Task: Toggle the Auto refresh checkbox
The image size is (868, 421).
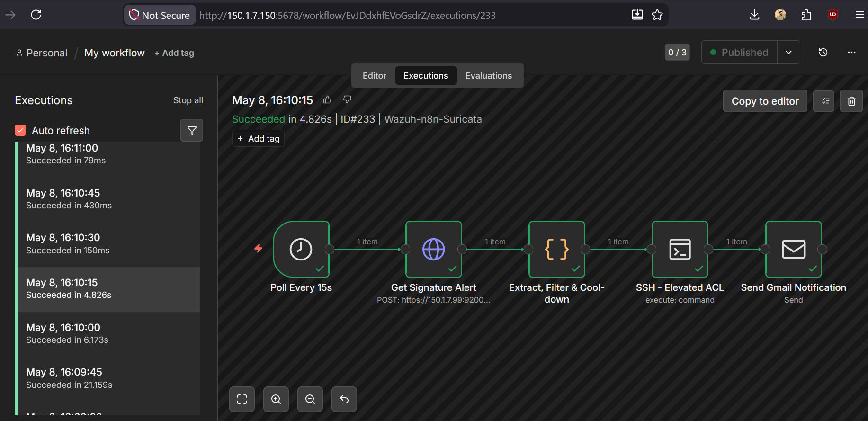Action: (x=20, y=130)
